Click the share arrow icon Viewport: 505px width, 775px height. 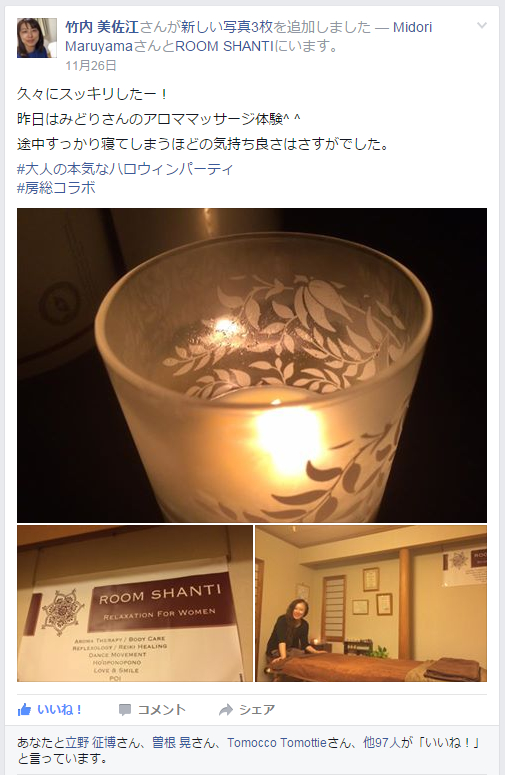[226, 710]
